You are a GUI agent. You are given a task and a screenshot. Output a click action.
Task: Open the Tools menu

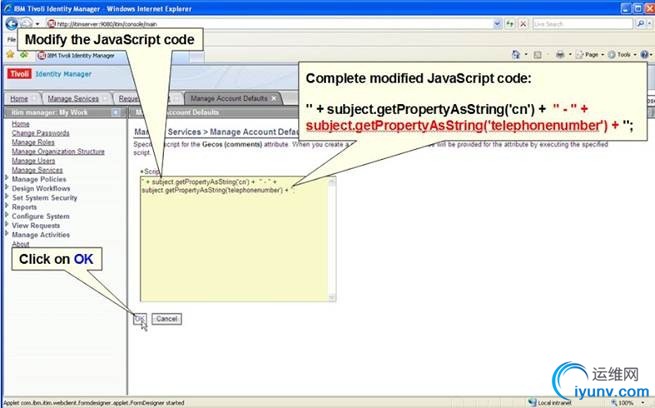point(622,54)
